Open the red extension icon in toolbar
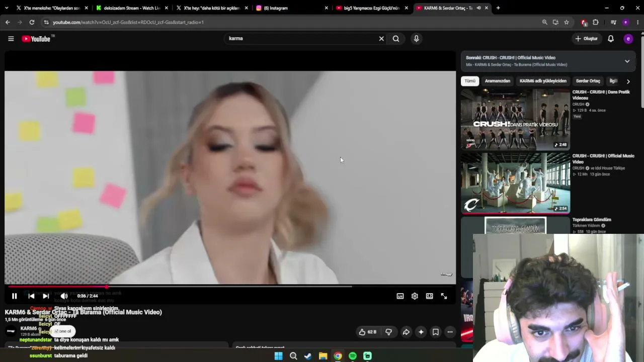Image resolution: width=644 pixels, height=362 pixels. click(584, 22)
